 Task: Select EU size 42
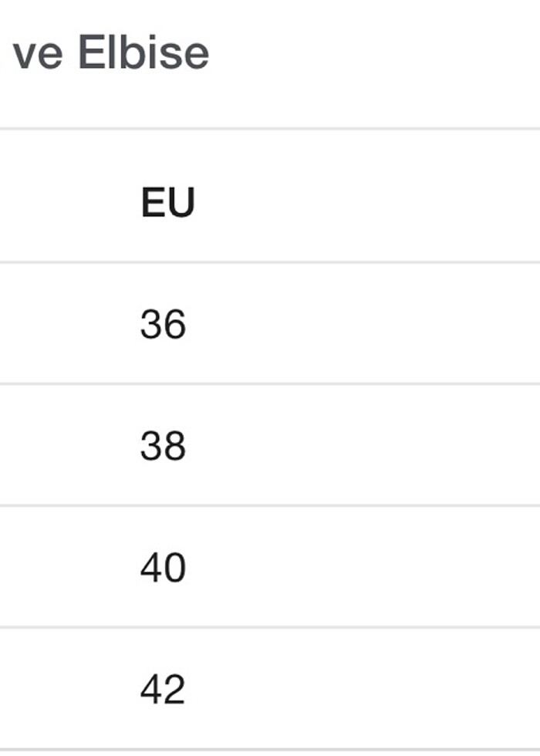(163, 689)
